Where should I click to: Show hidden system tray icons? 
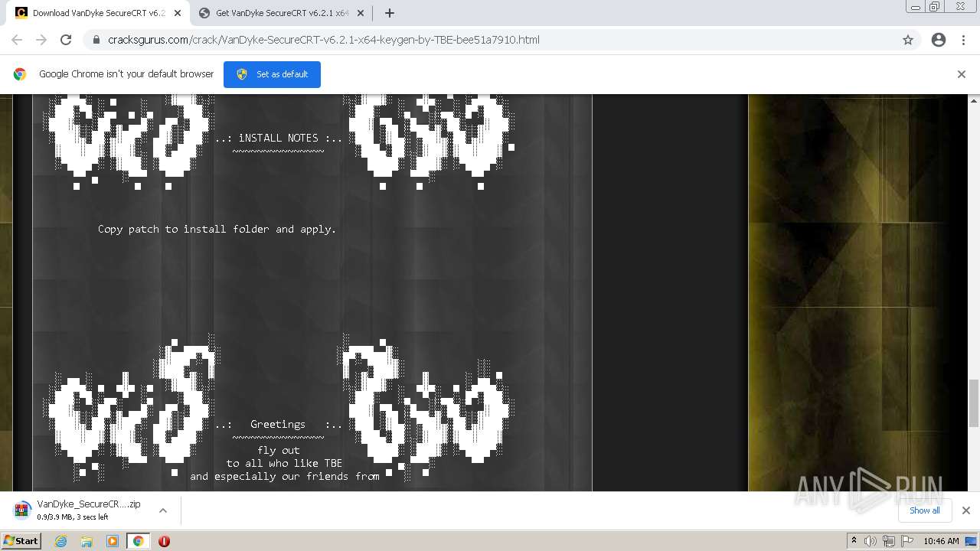pos(854,541)
